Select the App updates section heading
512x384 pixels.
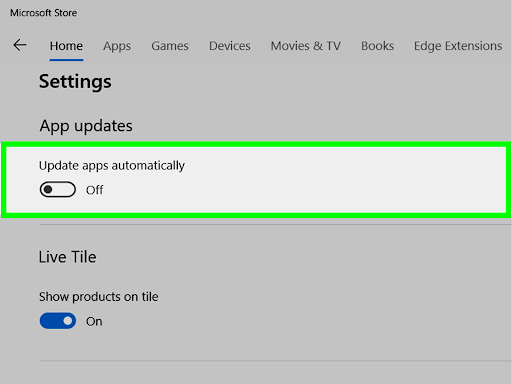[86, 126]
